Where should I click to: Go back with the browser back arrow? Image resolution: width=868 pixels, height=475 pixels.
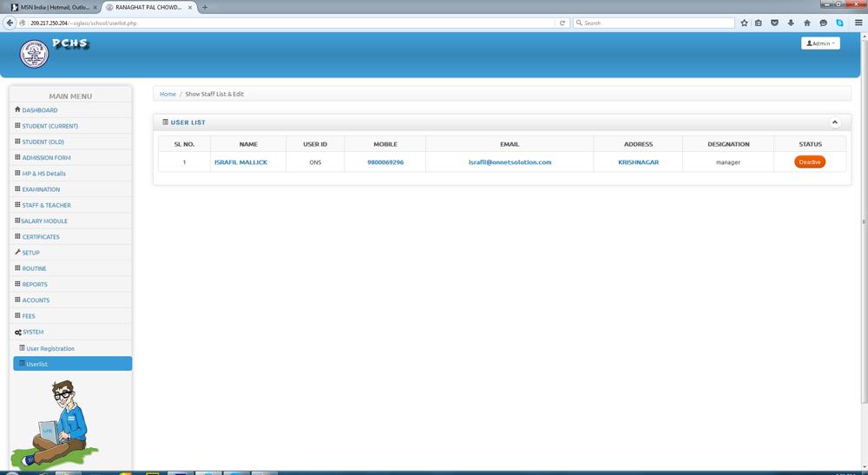click(x=10, y=23)
